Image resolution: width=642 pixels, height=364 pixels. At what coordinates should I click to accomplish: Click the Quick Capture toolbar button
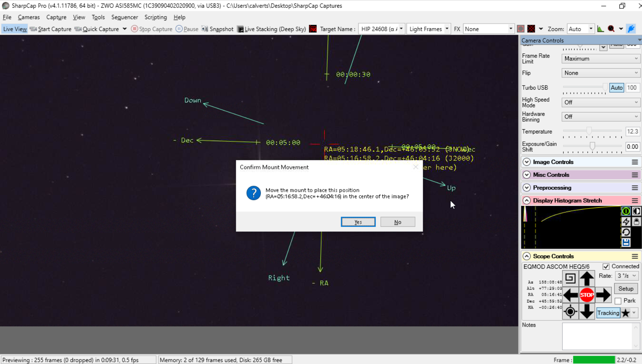point(97,29)
